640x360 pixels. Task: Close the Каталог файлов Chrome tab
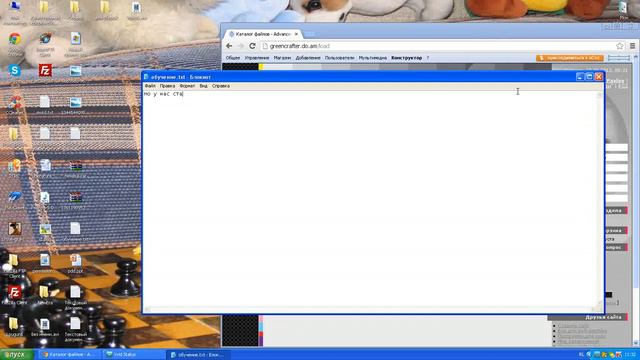pos(296,34)
